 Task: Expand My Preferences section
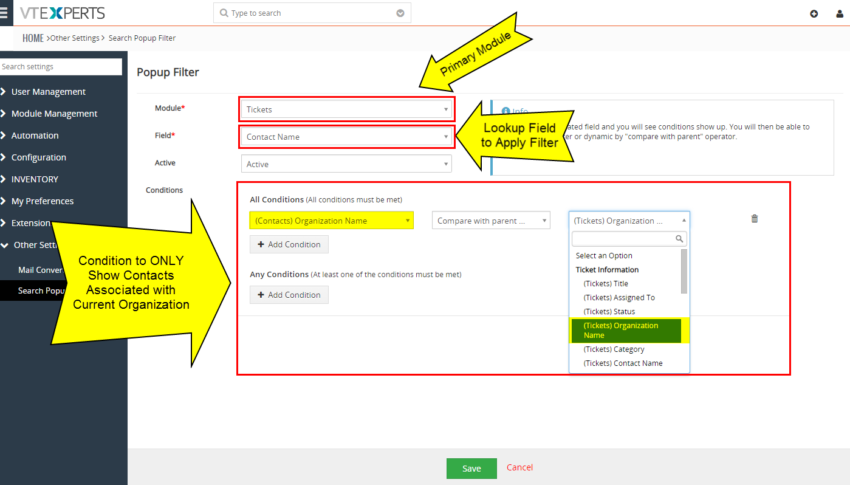click(x=42, y=201)
